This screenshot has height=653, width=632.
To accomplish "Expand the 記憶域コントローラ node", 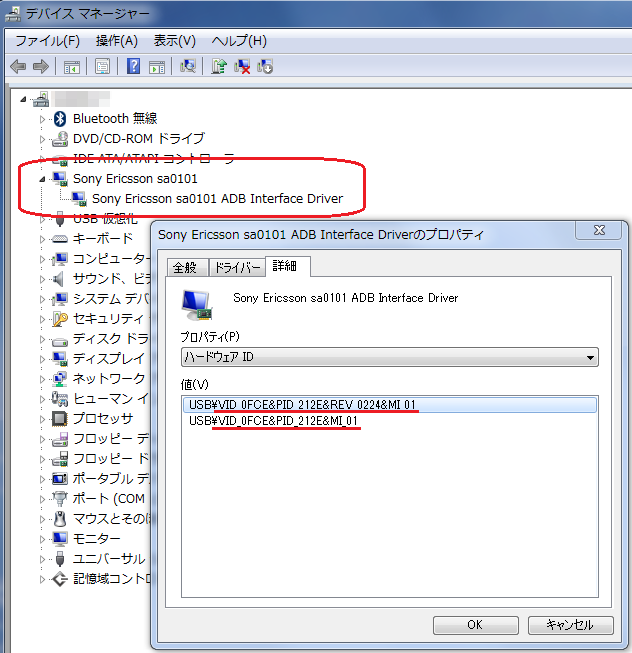I will pos(42,579).
